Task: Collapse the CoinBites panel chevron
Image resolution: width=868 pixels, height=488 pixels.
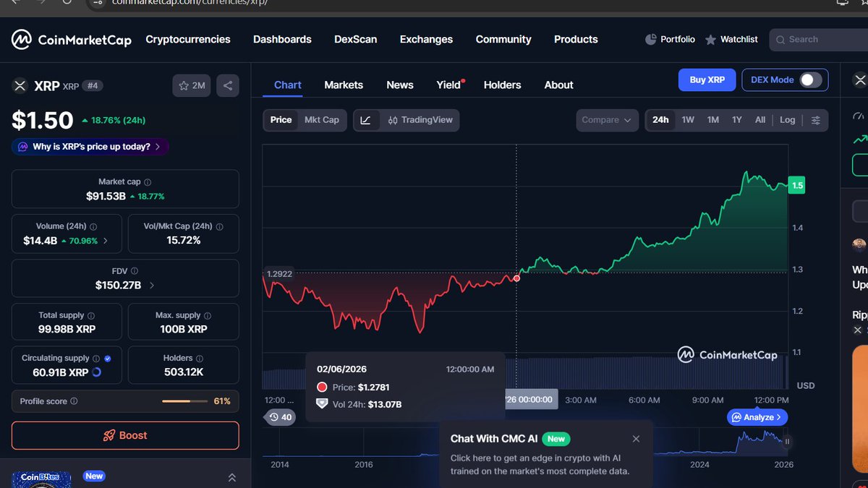Action: (232, 478)
